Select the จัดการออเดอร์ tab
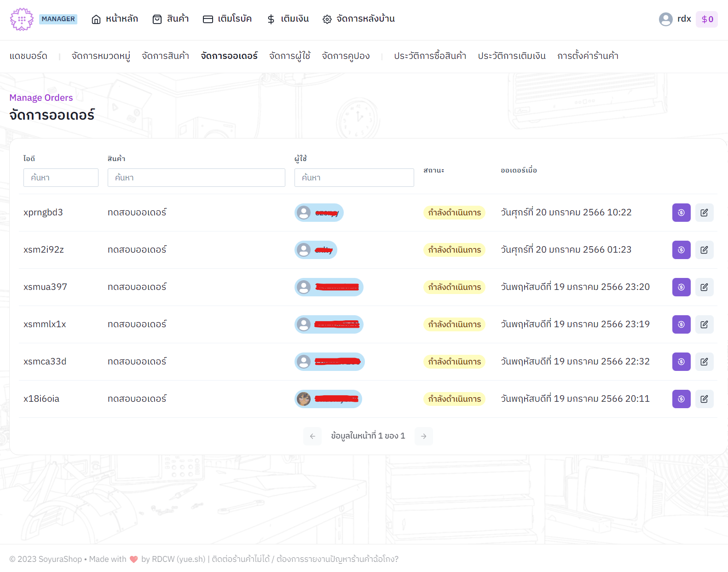The width and height of the screenshot is (728, 572). (x=229, y=56)
